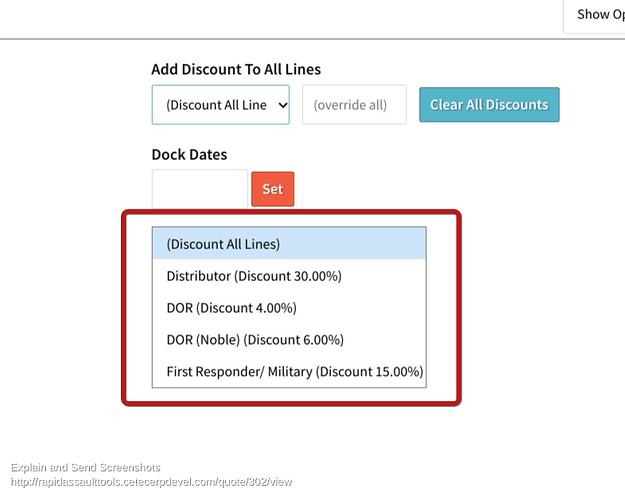Choose DOR (Discount 4.00%) option
Viewport: 625px width, 500px height.
pyautogui.click(x=289, y=308)
